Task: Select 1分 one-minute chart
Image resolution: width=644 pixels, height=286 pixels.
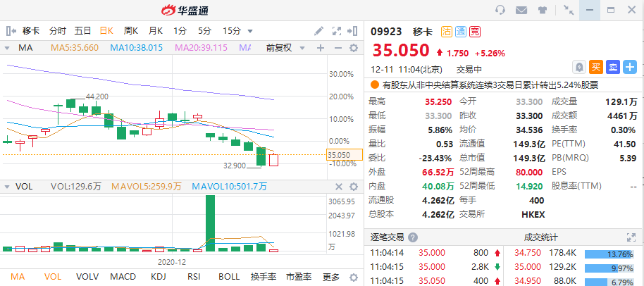Action: click(180, 31)
